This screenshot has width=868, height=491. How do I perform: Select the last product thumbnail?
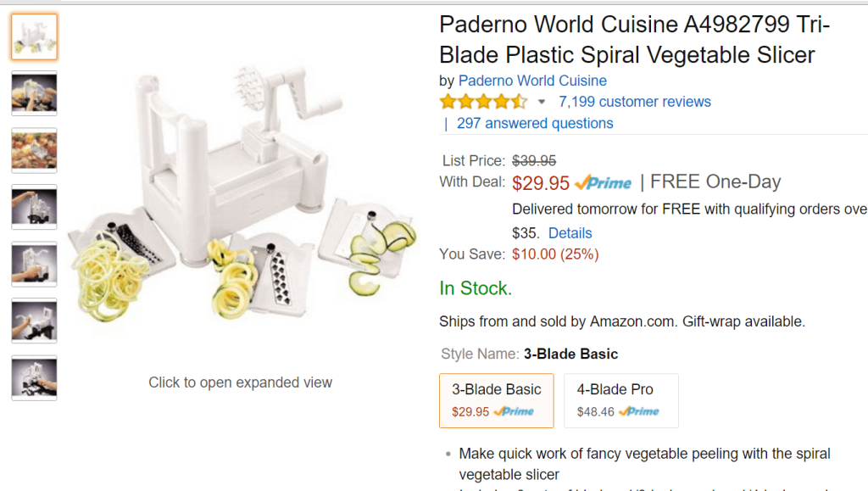click(34, 377)
